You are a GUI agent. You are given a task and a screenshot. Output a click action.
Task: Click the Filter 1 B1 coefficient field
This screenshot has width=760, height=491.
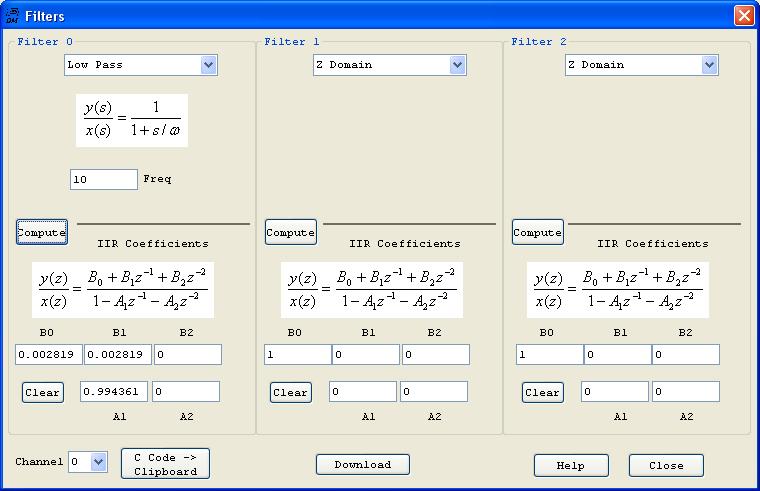click(x=364, y=355)
